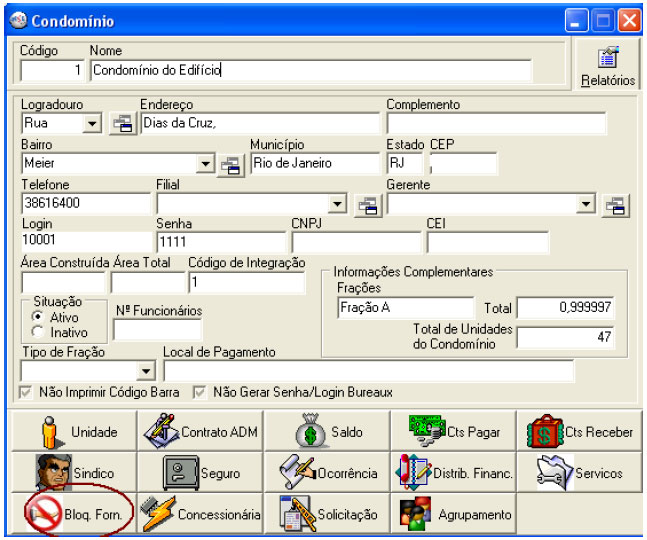
Task: Click lookup icon next to Bairro
Action: [231, 165]
